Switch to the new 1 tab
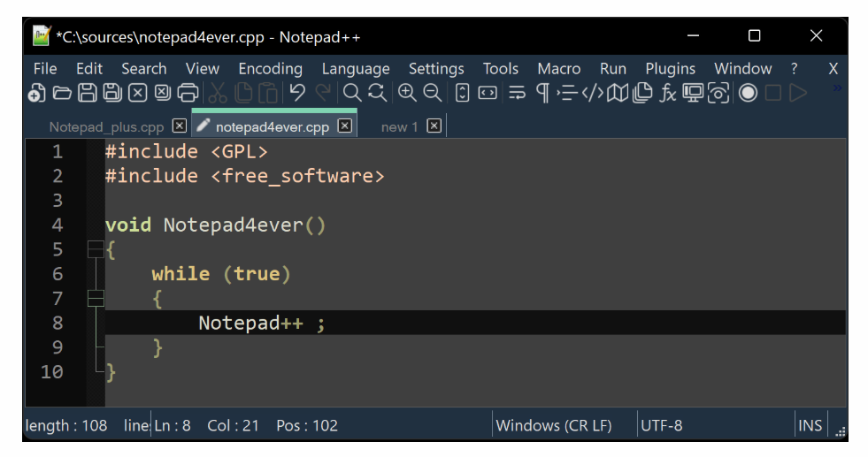868x457 pixels. point(399,126)
